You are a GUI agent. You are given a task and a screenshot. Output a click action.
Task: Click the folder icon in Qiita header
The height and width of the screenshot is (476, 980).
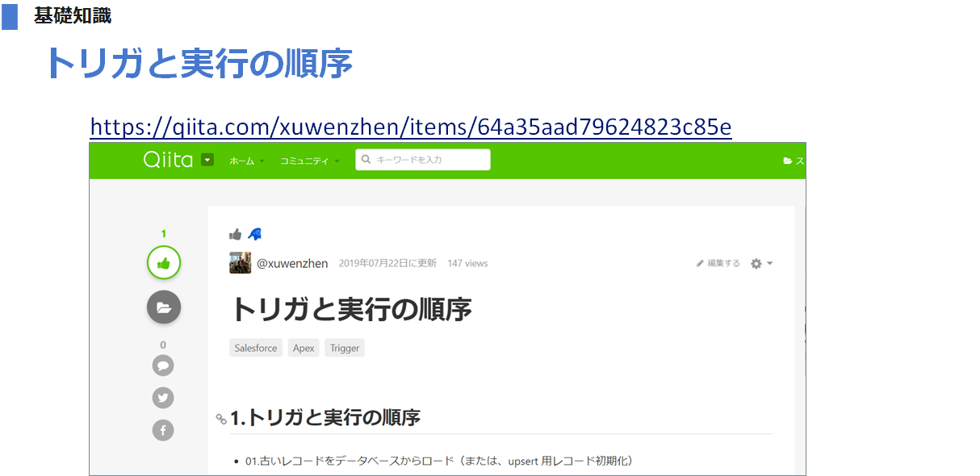click(787, 161)
